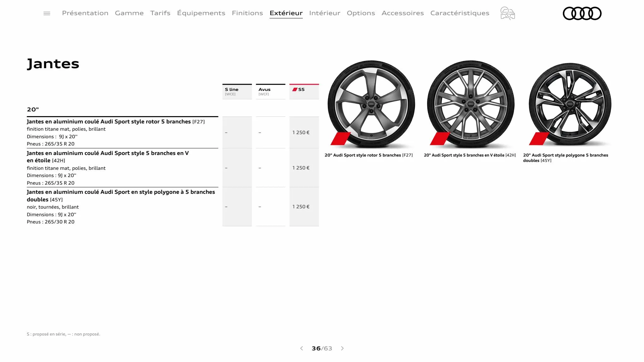The height and width of the screenshot is (362, 644).
Task: Click the Audi rings logo
Action: tap(582, 13)
